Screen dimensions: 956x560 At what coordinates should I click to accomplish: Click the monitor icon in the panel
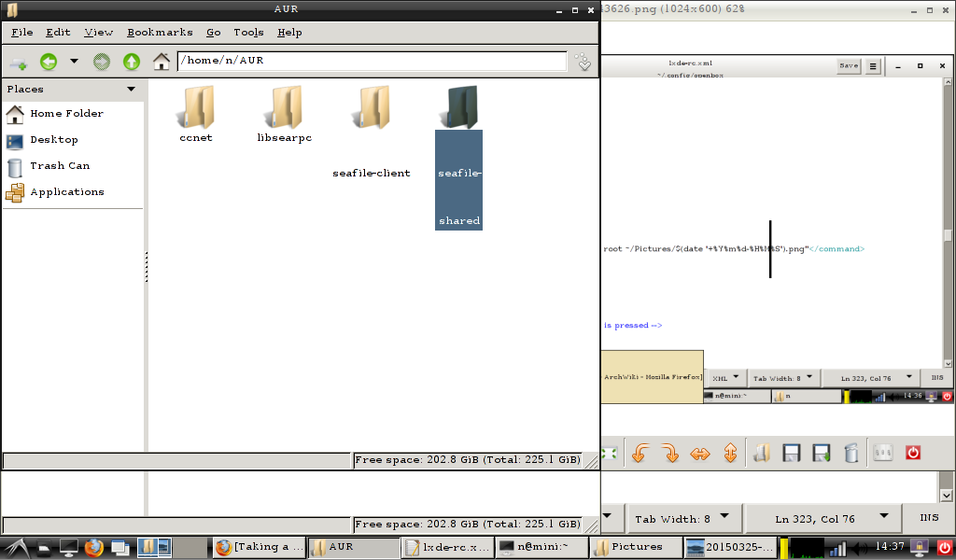[x=69, y=549]
